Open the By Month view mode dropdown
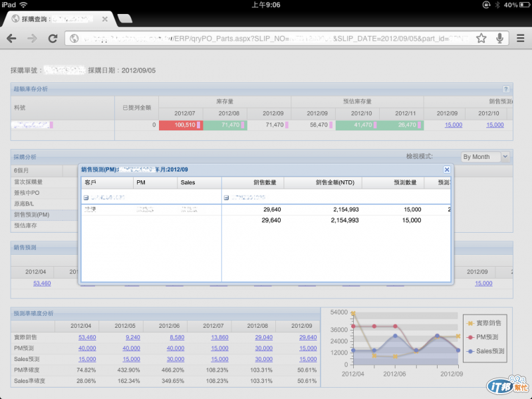 point(485,157)
